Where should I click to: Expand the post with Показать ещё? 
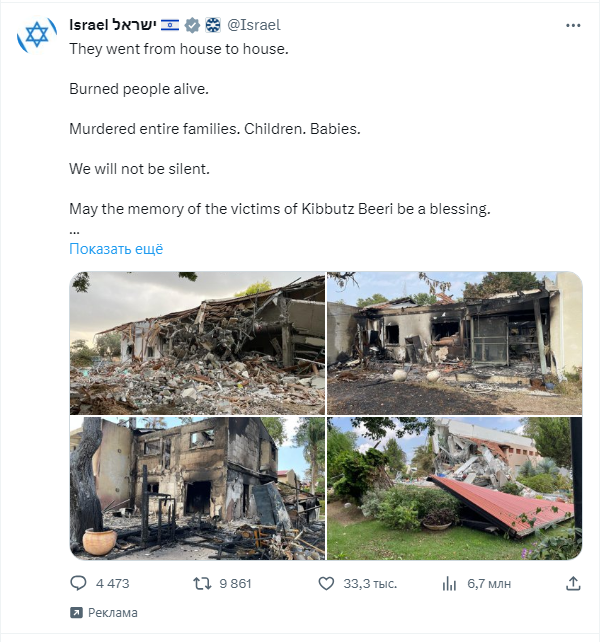[116, 249]
